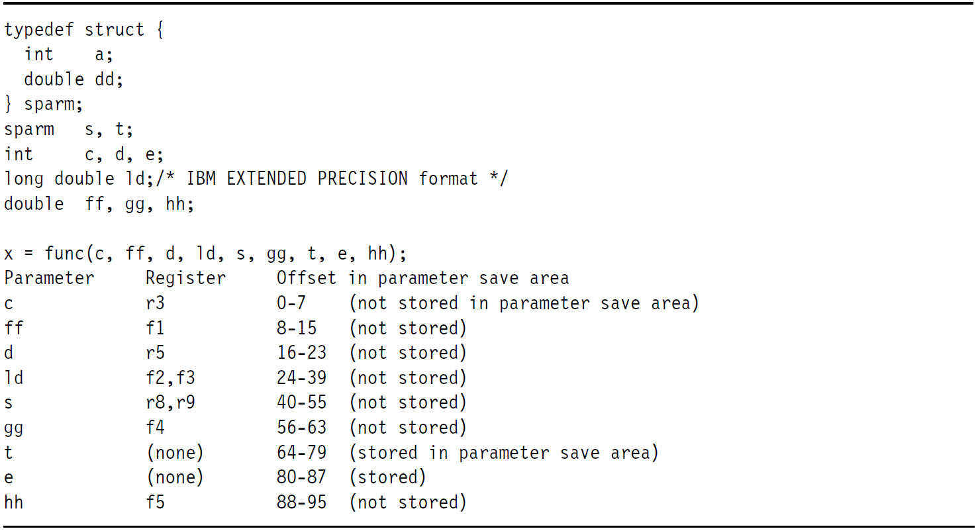Click the "typedef struct {" line
Image resolution: width=980 pixels, height=531 pixels.
tap(83, 30)
